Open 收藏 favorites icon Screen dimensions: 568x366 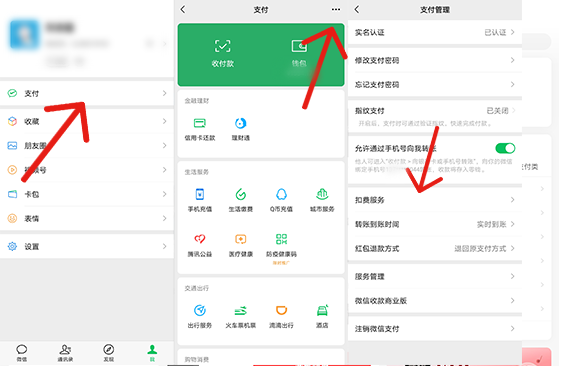12,121
